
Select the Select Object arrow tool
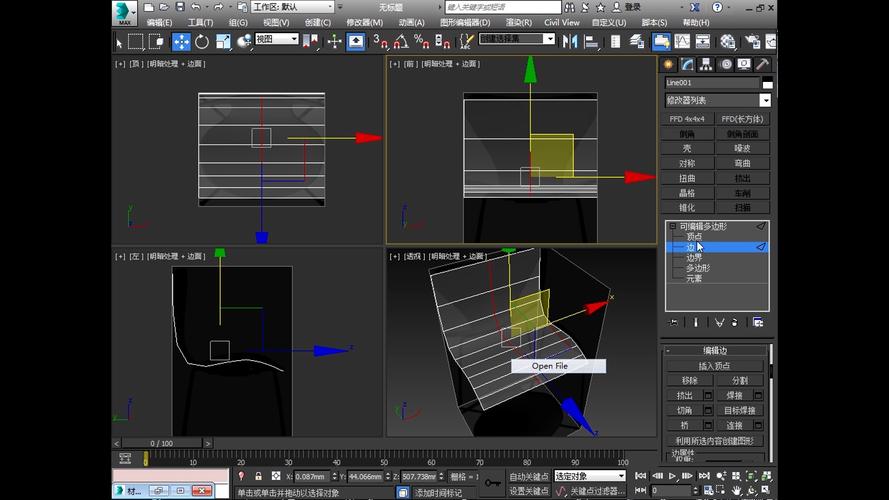pyautogui.click(x=119, y=42)
